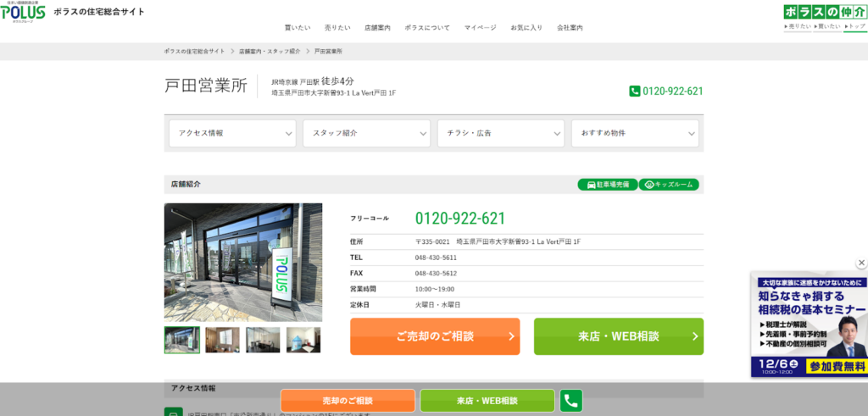This screenshot has width=868, height=416.
Task: Expand the スタッフ紹介 dropdown
Action: (x=366, y=133)
